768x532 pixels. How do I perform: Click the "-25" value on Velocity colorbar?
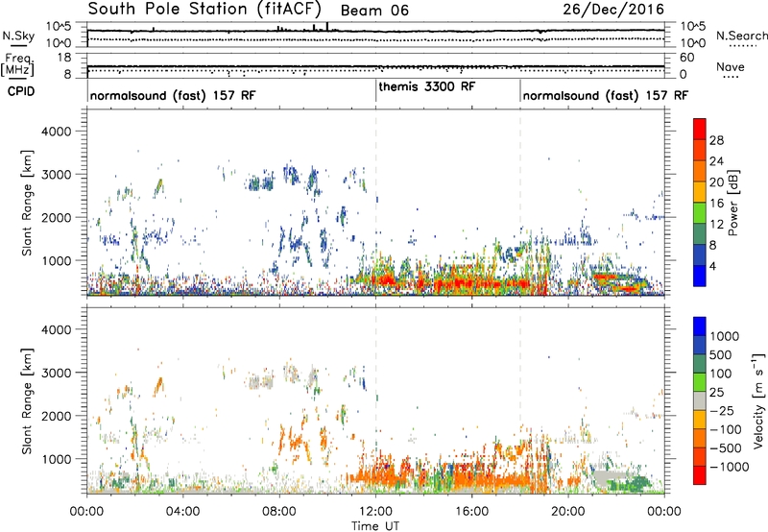click(x=720, y=411)
